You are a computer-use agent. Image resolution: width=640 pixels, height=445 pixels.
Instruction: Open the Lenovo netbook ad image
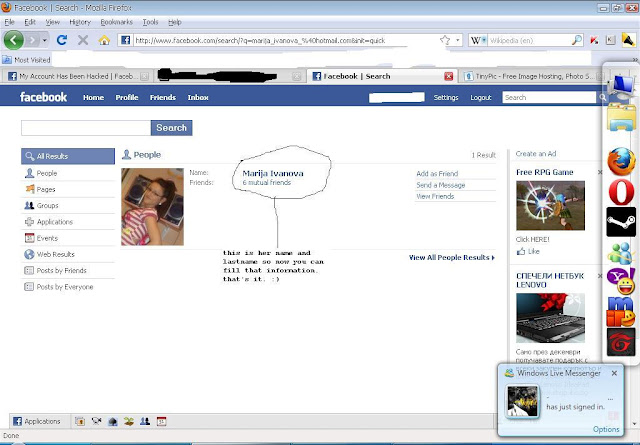pos(550,318)
